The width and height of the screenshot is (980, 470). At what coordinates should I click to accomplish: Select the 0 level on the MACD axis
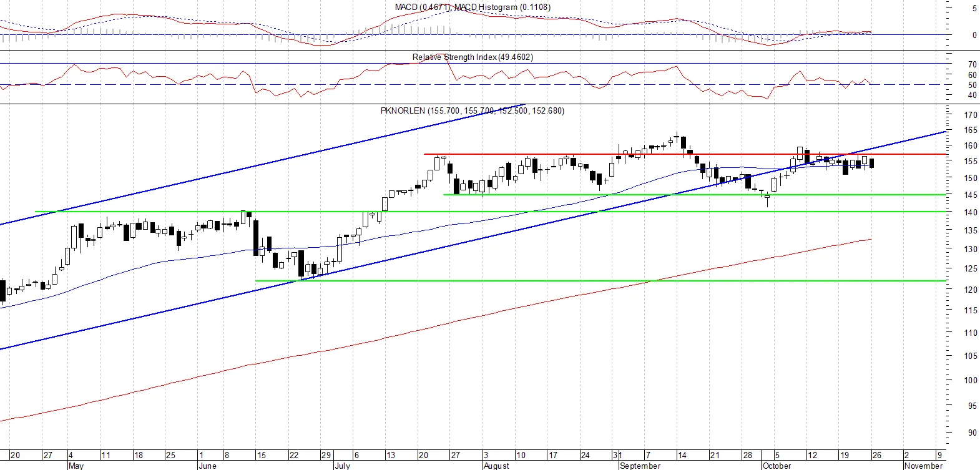point(974,36)
